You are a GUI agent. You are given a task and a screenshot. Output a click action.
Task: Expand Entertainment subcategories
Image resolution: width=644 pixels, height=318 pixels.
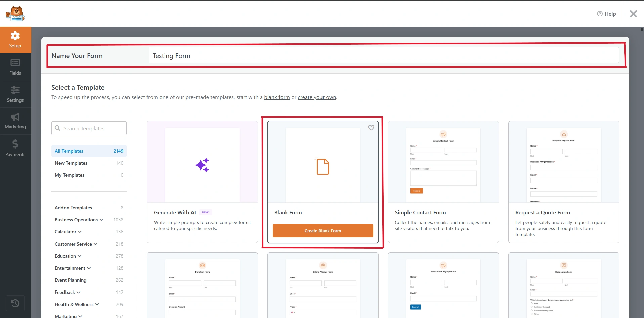click(x=89, y=268)
